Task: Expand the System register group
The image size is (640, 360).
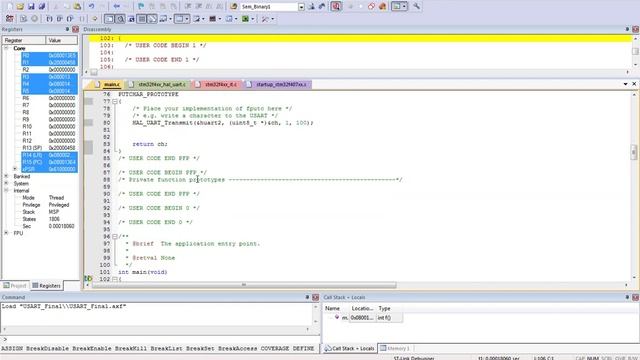Action: tap(6, 183)
